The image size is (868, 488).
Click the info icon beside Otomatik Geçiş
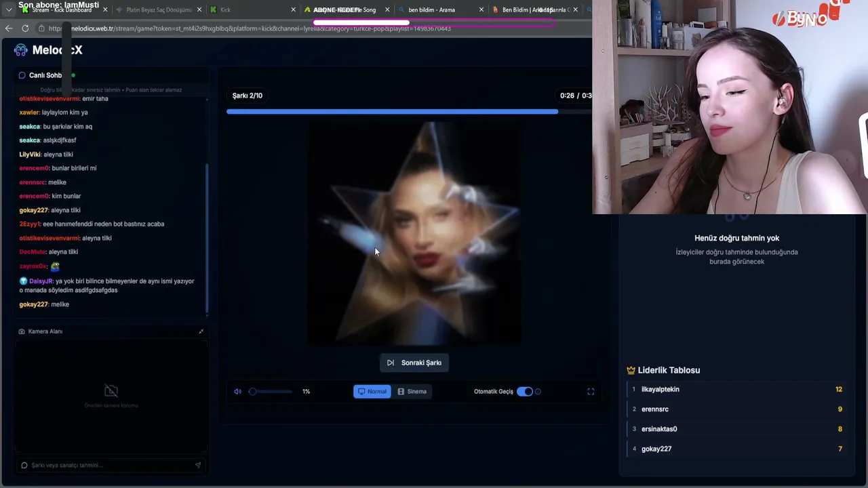(x=538, y=391)
